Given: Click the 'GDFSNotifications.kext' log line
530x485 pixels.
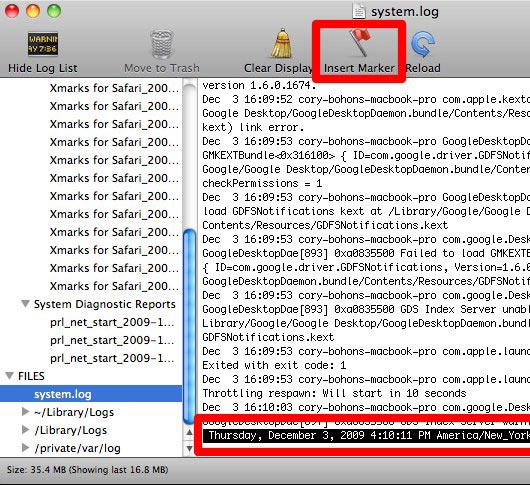Looking at the screenshot, I should 268,337.
